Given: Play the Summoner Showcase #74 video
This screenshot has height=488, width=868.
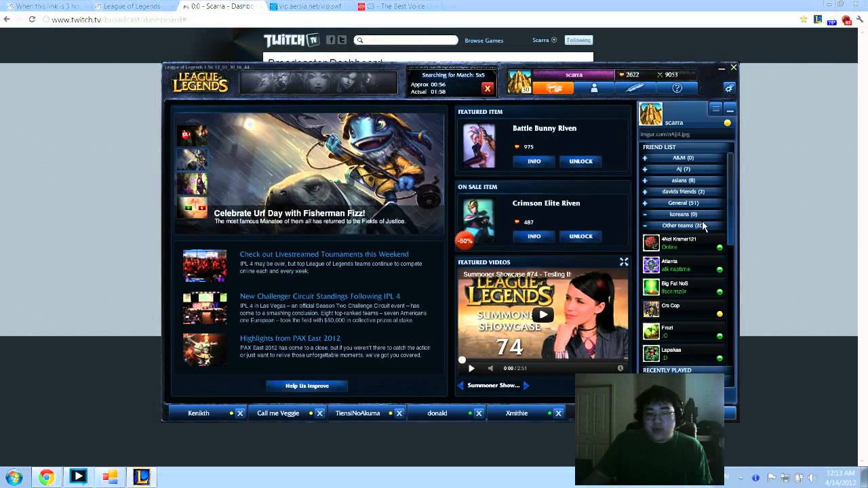Looking at the screenshot, I should tap(542, 314).
